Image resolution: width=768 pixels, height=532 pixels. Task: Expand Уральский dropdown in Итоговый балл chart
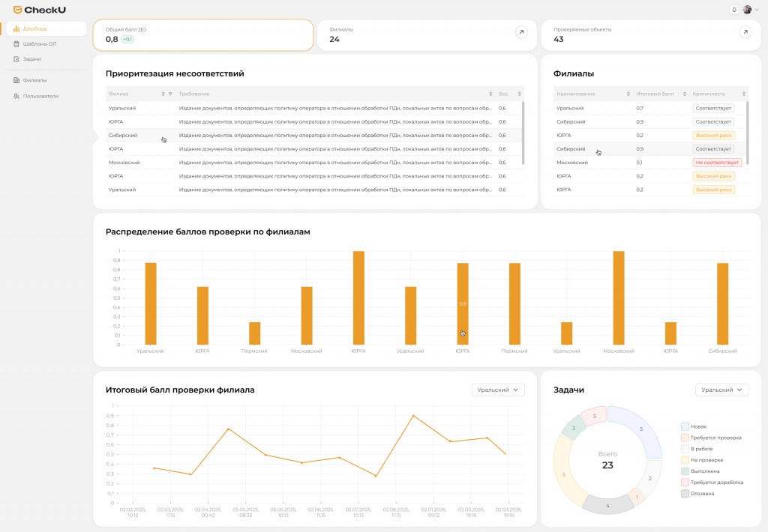(x=498, y=390)
